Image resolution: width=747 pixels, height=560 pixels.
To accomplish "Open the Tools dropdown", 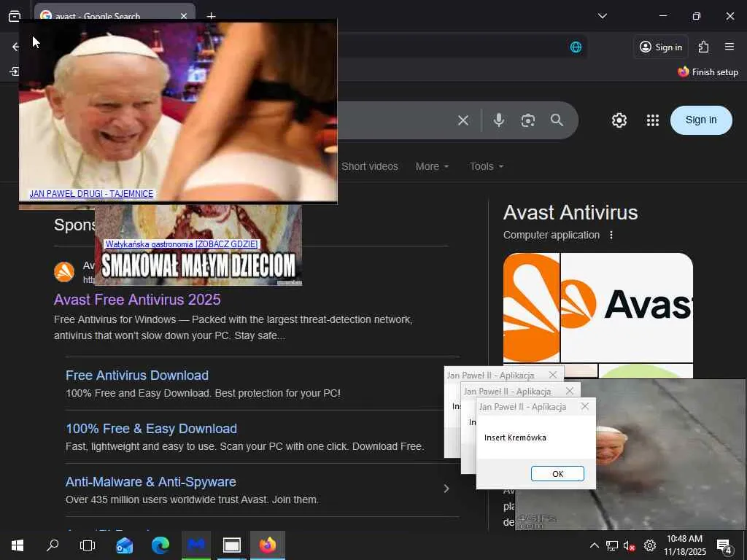I will [x=487, y=166].
